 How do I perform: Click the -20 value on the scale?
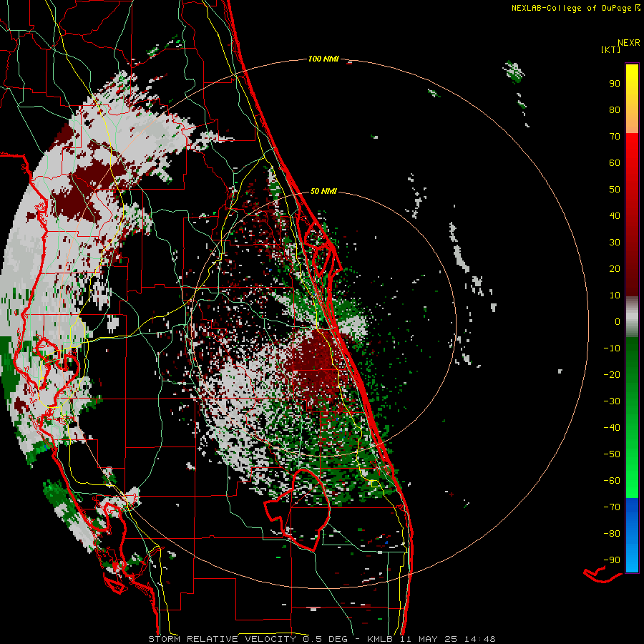click(612, 375)
